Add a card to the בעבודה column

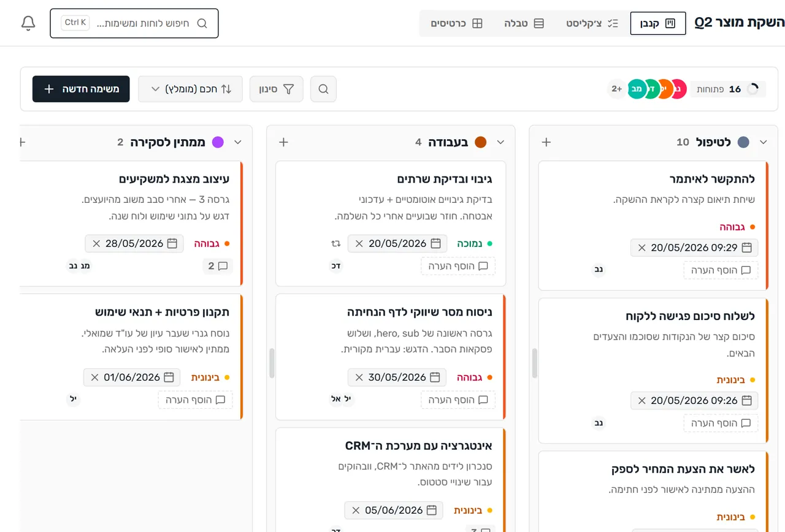coord(283,142)
